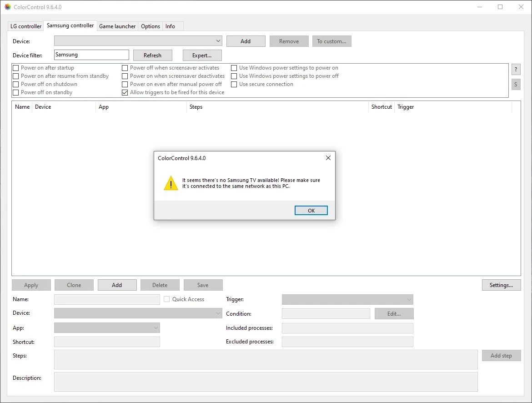Click the Excluded processes field
This screenshot has width=532, height=403.
point(347,342)
